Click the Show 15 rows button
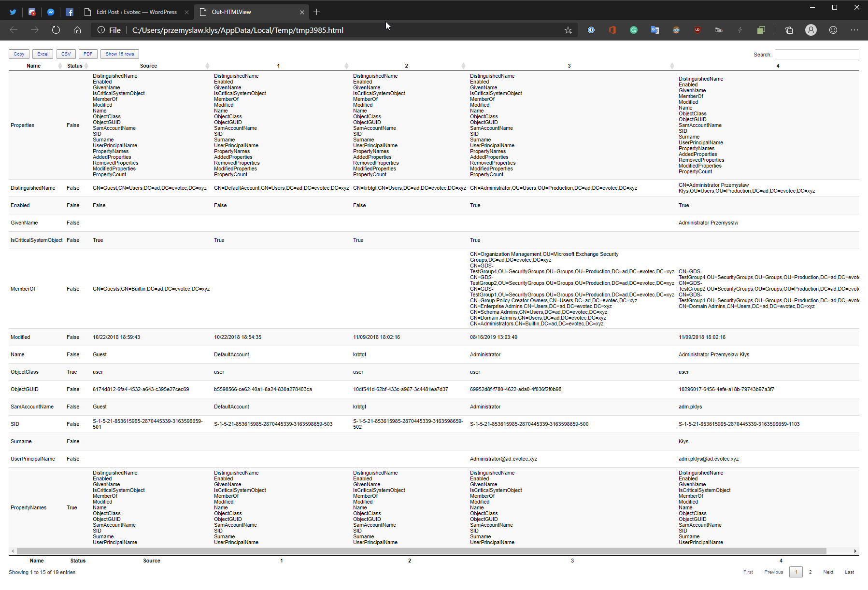This screenshot has height=590, width=868. [119, 54]
